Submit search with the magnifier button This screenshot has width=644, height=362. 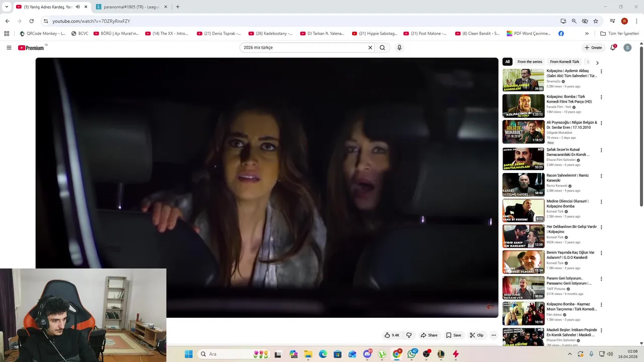pos(382,48)
